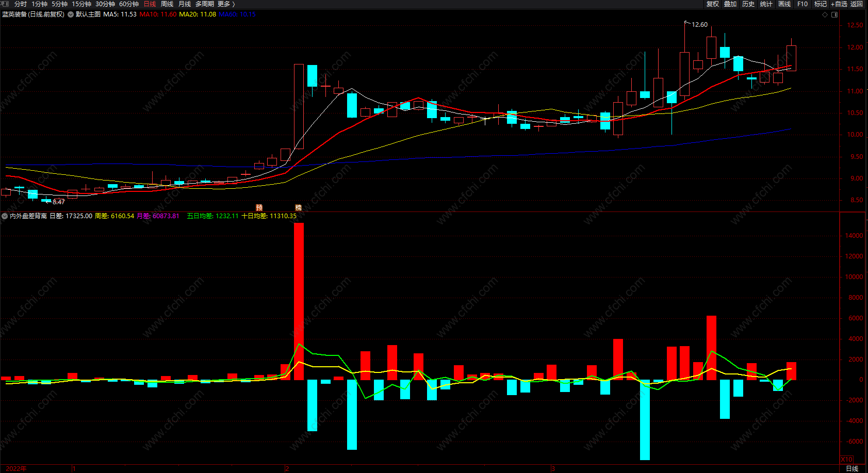Activate the 画线 drawing tool
868x473 pixels.
point(784,4)
